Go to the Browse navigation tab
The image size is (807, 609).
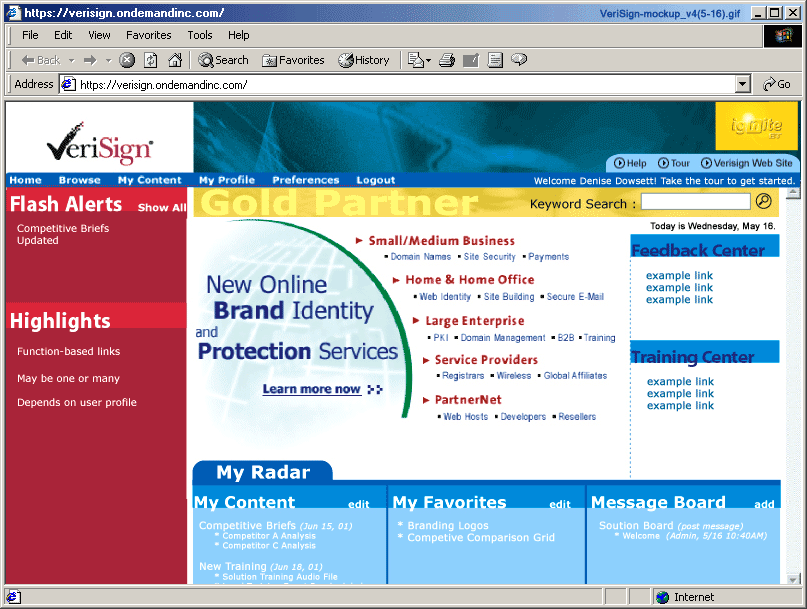[x=79, y=180]
